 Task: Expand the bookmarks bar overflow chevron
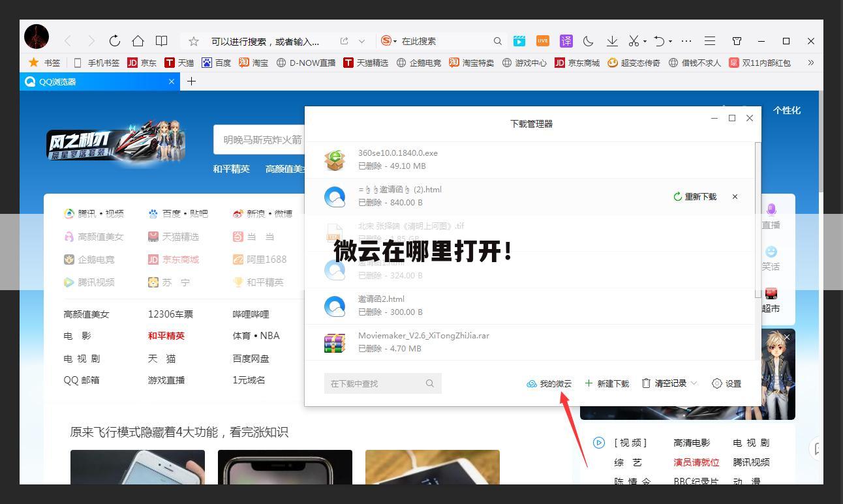point(811,63)
